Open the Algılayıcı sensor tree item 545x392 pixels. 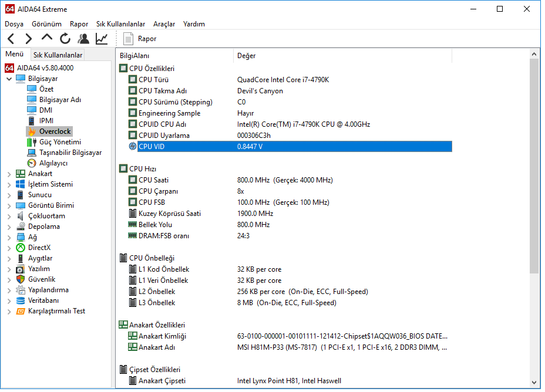point(53,163)
